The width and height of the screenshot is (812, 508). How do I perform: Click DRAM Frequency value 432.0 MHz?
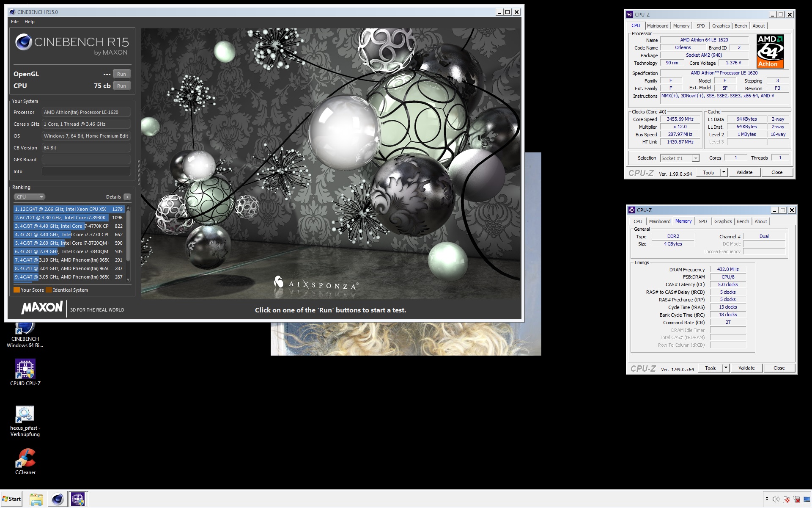[728, 269]
